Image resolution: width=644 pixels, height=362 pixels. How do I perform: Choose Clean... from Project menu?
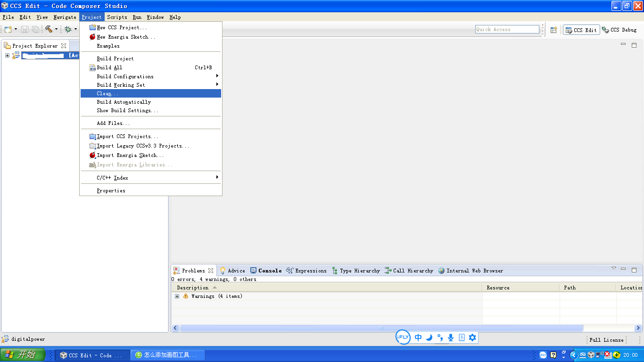[x=151, y=93]
